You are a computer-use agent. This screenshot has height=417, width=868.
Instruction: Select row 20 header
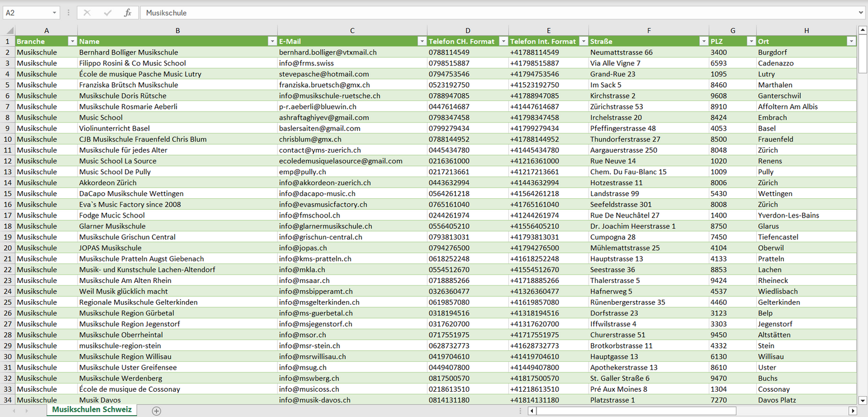[7, 248]
